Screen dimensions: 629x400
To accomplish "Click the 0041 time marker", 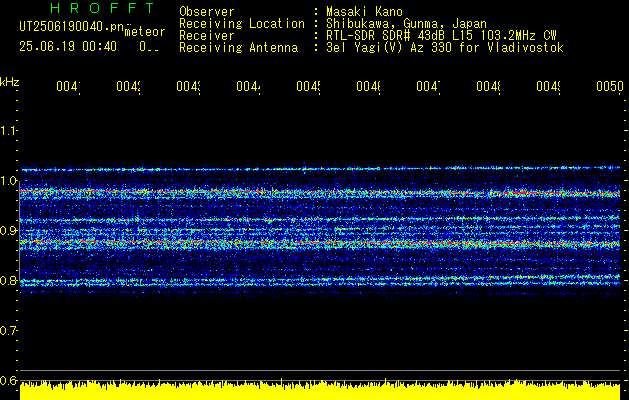I will [x=68, y=86].
